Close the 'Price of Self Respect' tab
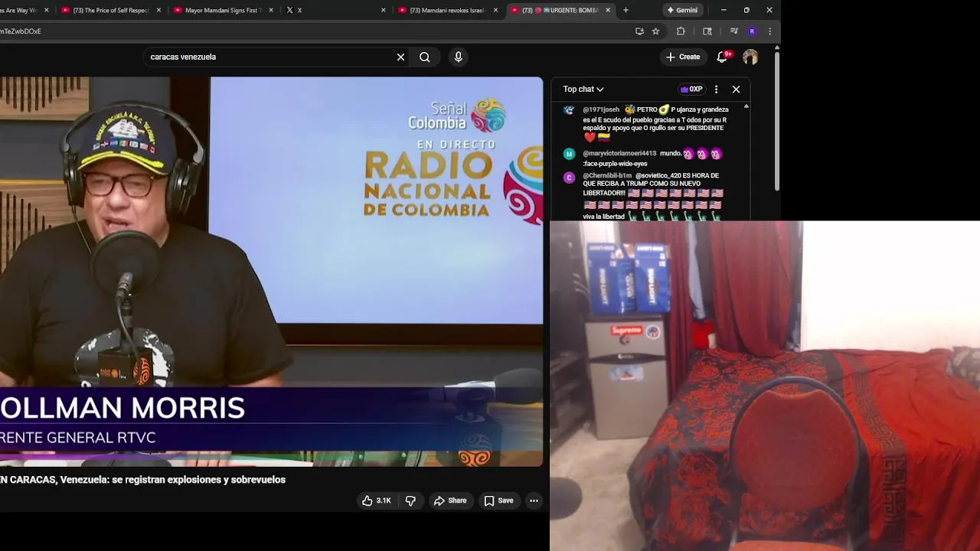Screen dimensions: 980x551 click(159, 10)
